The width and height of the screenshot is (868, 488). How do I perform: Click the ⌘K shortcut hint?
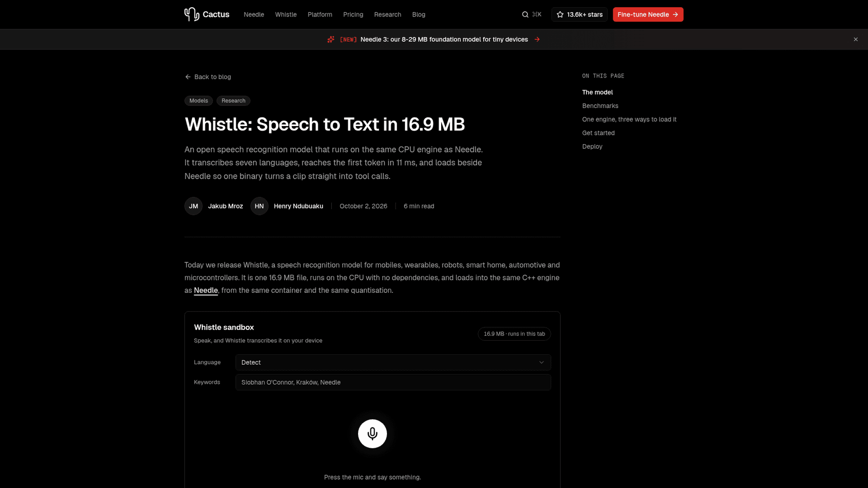[537, 14]
